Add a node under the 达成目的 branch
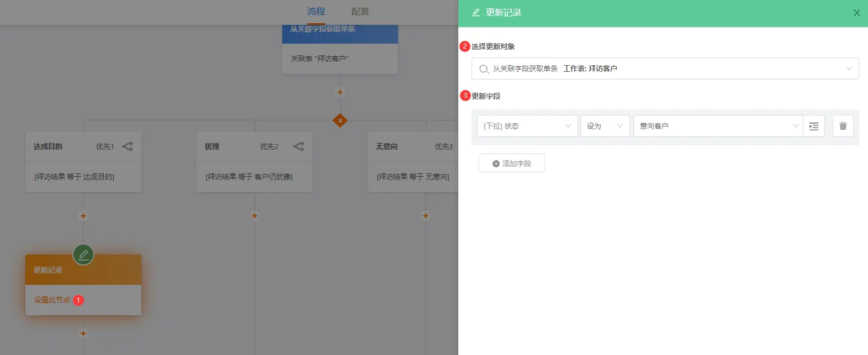Image resolution: width=868 pixels, height=355 pixels. 83,216
